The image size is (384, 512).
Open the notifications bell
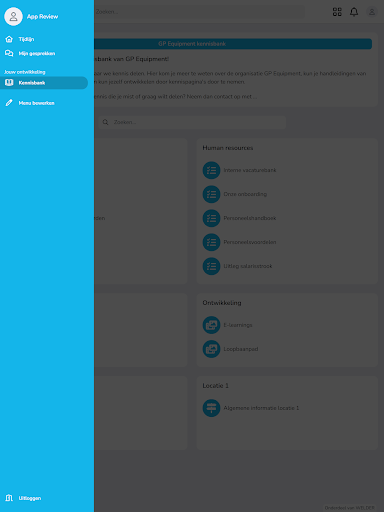pyautogui.click(x=354, y=12)
